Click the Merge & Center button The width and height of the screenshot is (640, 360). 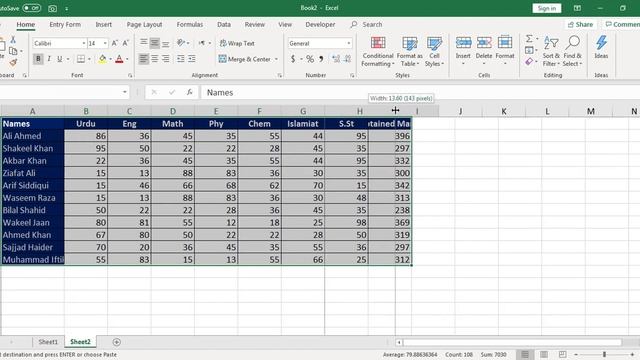tap(245, 59)
